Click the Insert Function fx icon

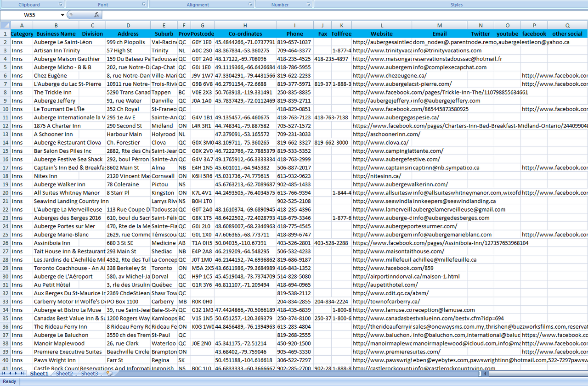(x=97, y=15)
